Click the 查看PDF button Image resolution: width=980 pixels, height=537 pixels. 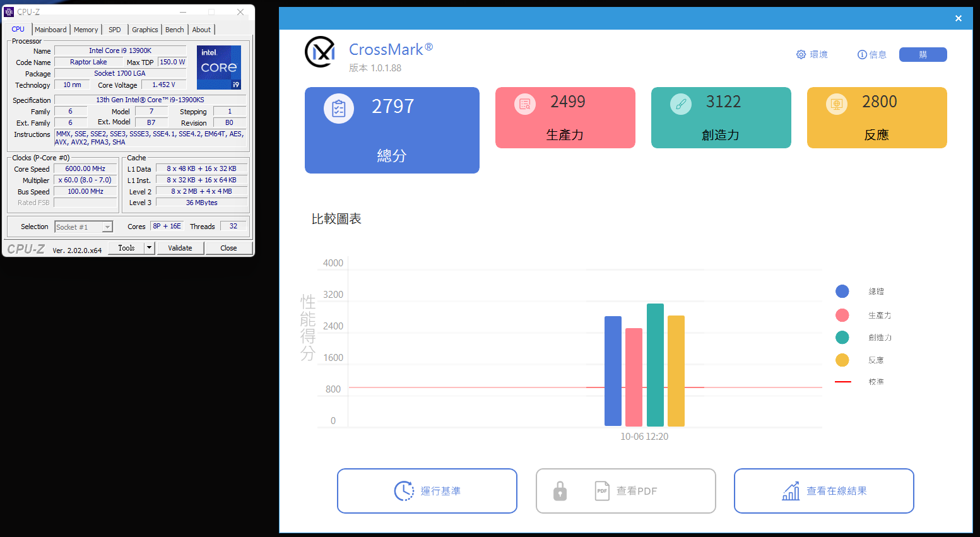pyautogui.click(x=626, y=491)
